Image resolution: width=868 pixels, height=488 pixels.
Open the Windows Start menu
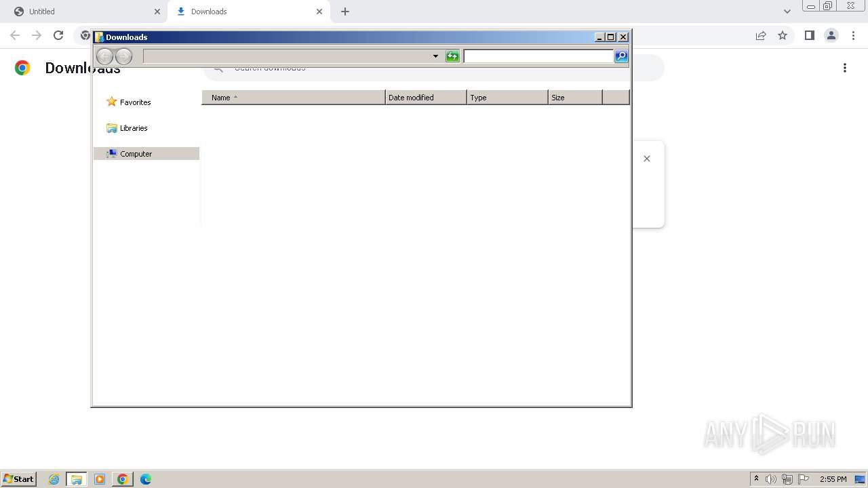click(x=18, y=479)
